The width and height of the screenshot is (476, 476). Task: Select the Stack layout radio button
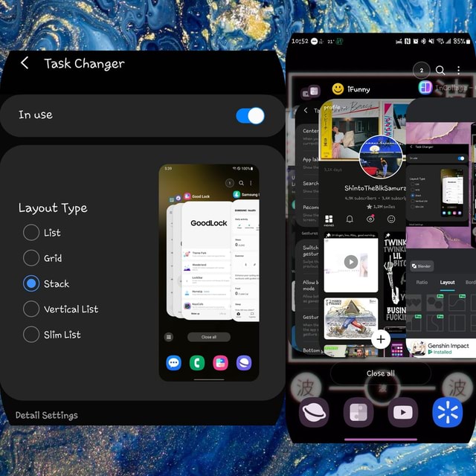(31, 283)
